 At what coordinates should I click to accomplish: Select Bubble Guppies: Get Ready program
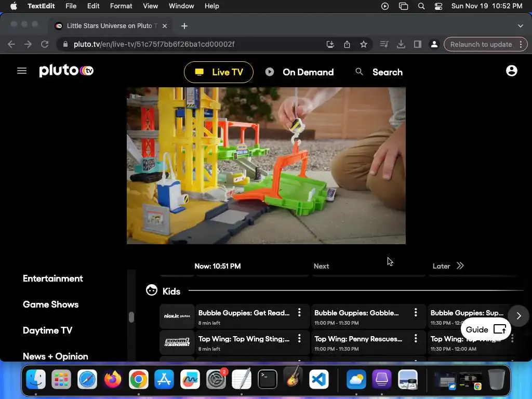pos(252,316)
